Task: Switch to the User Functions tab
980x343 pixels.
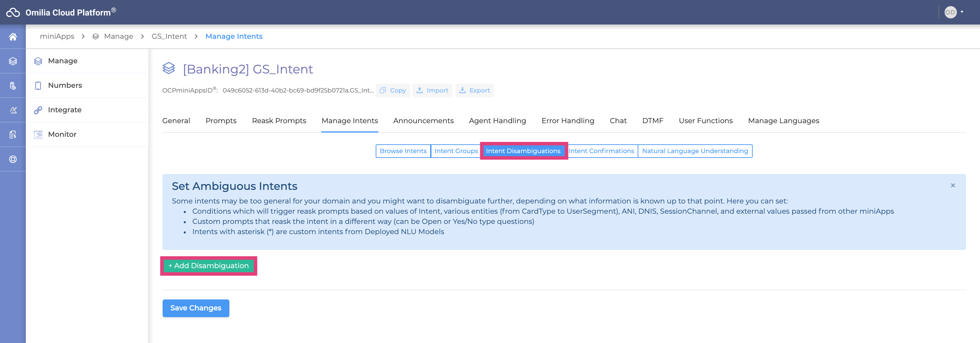Action: click(x=706, y=120)
